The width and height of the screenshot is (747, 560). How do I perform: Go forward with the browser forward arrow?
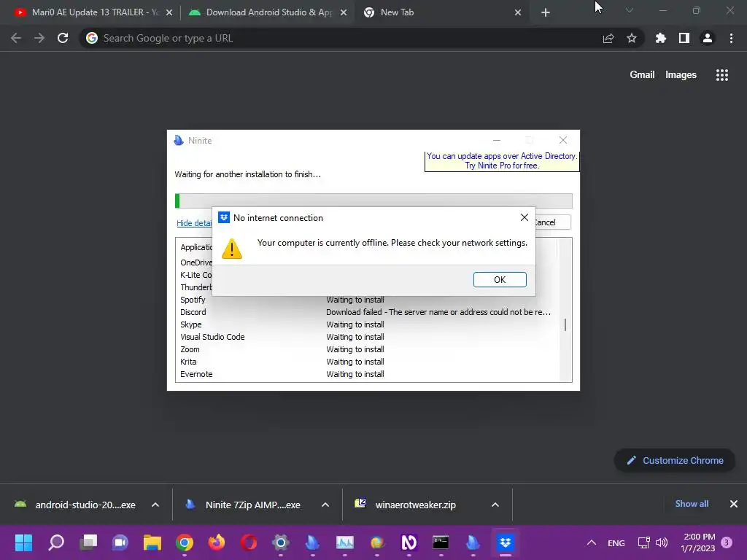pos(39,38)
